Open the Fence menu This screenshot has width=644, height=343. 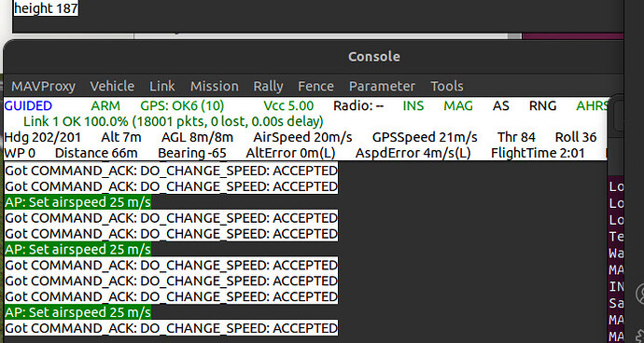pyautogui.click(x=315, y=86)
